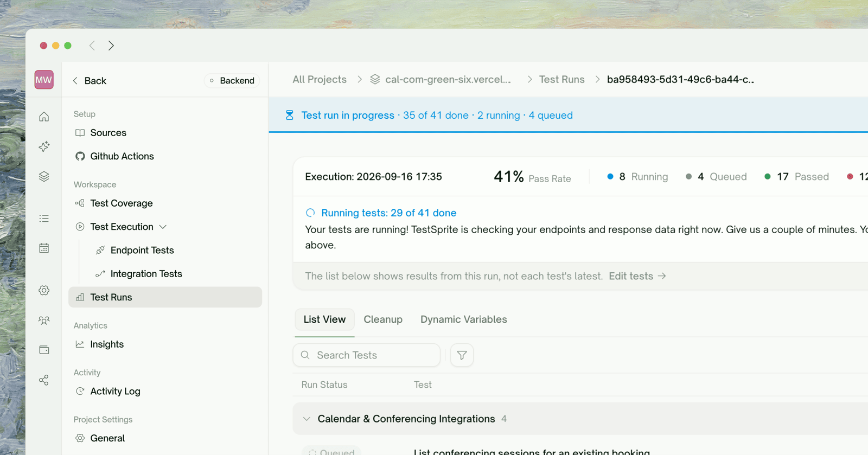Click the share nodes icon in rail
This screenshot has width=868, height=455.
[44, 380]
